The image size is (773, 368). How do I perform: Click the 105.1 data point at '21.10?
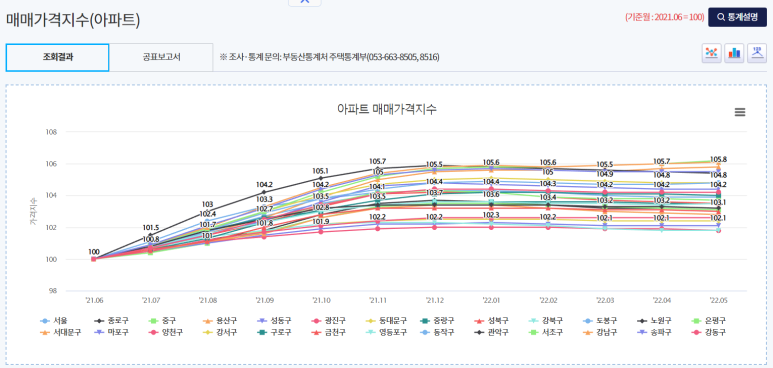320,178
